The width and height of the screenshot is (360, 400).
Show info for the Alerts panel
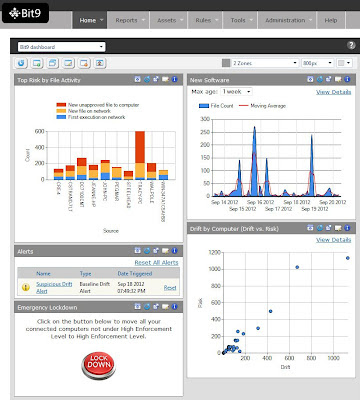tap(175, 251)
